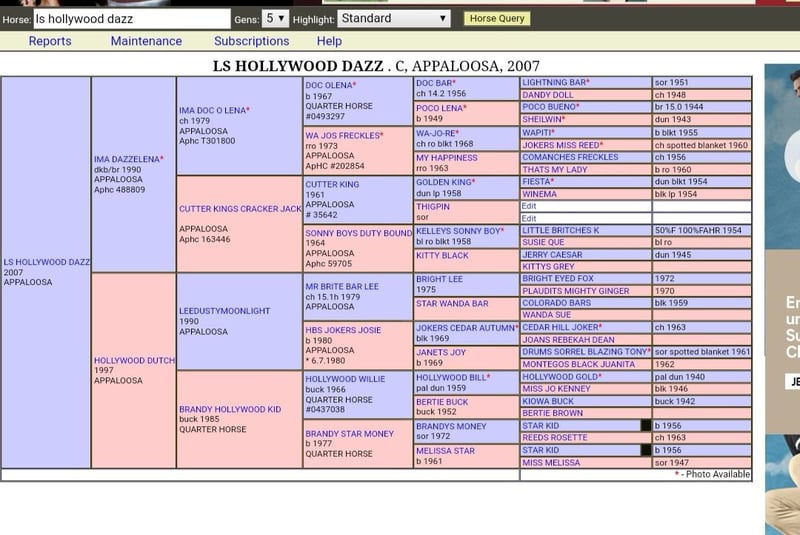Select the Subscriptions menu item
This screenshot has height=535, width=800.
tap(251, 41)
